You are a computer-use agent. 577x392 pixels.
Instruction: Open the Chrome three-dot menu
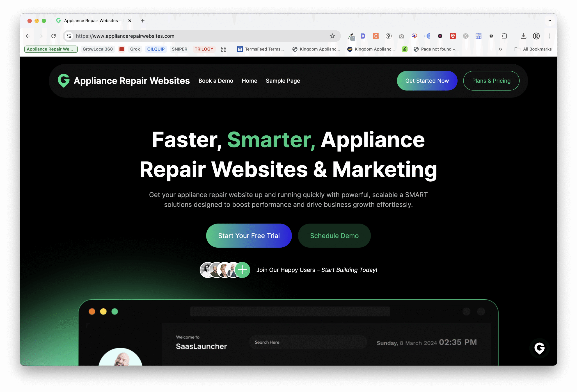click(549, 36)
